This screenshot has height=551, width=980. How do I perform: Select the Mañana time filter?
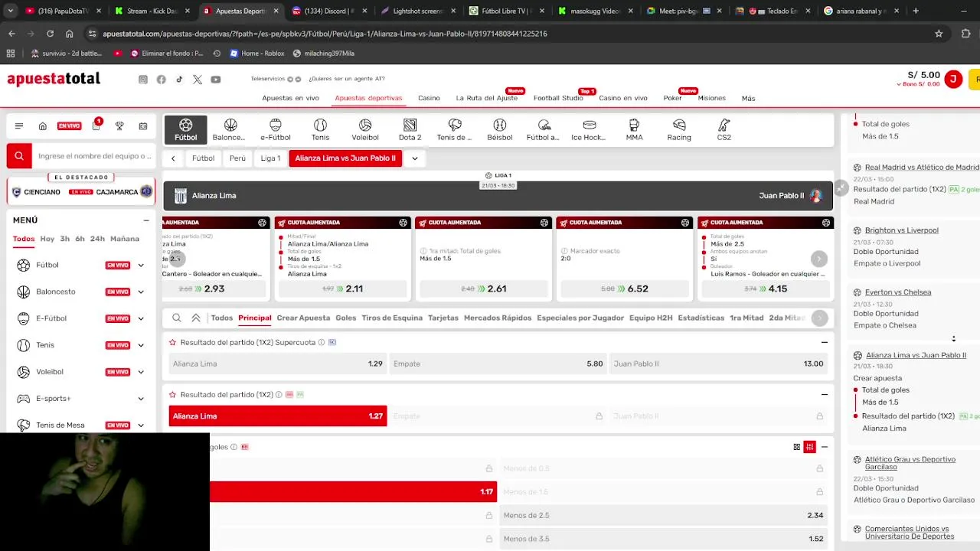click(x=125, y=239)
